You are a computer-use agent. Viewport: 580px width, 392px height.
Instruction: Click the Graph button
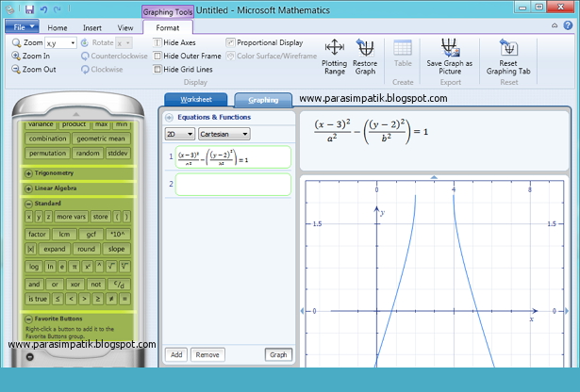(278, 354)
